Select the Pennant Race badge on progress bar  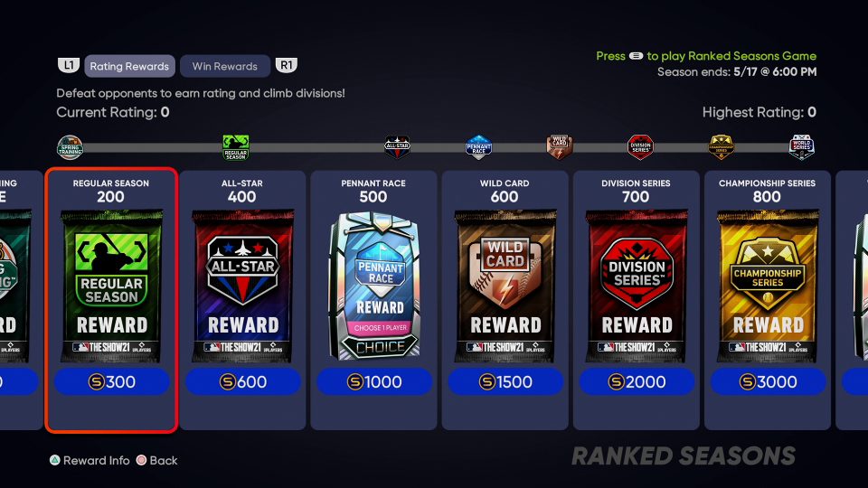(479, 147)
